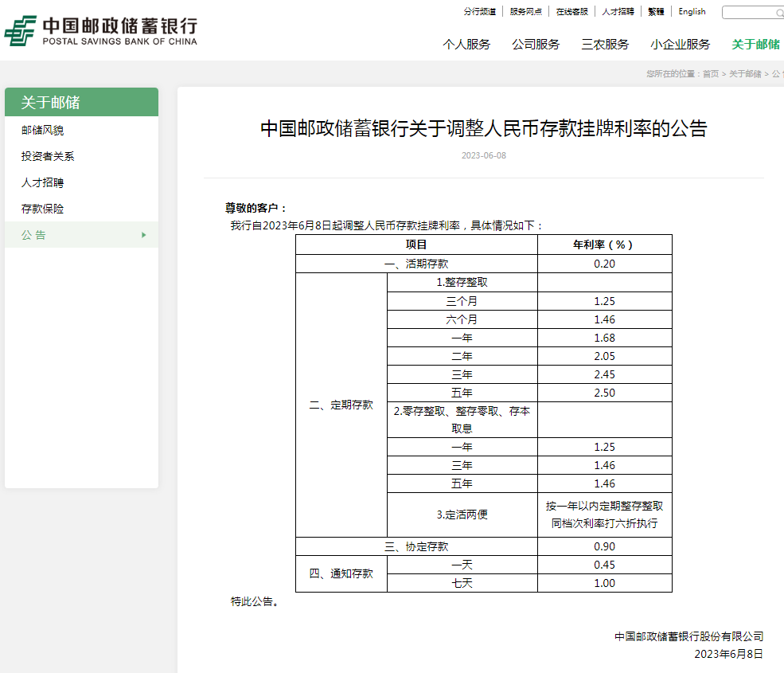The width and height of the screenshot is (784, 673).
Task: Open the 人才招聘 link in top bar
Action: [x=616, y=11]
